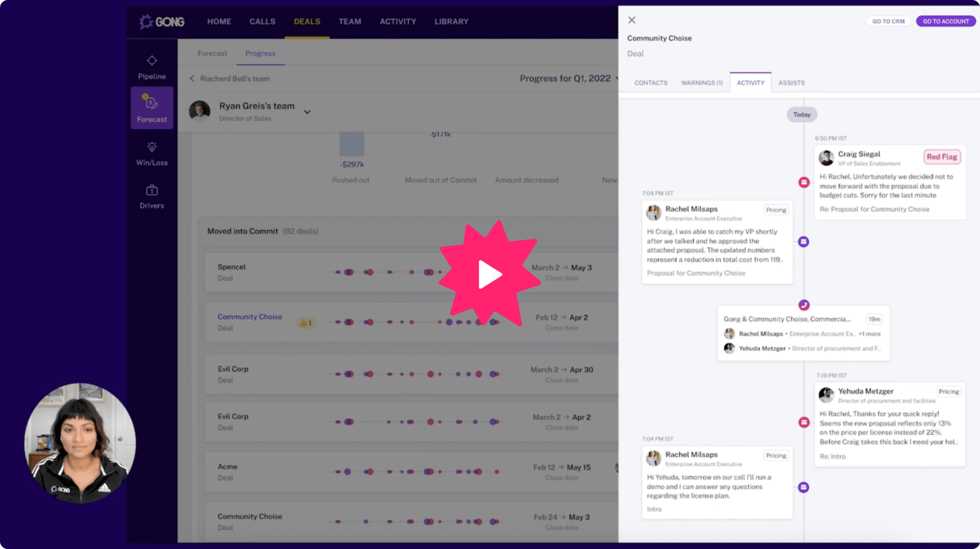Click the phone call marker on the timeline
980x549 pixels.
tap(803, 305)
